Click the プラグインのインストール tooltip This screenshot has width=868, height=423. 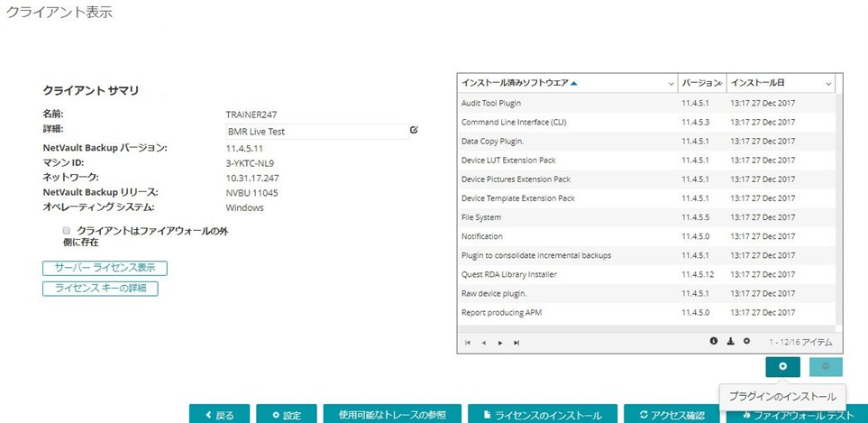coord(781,397)
